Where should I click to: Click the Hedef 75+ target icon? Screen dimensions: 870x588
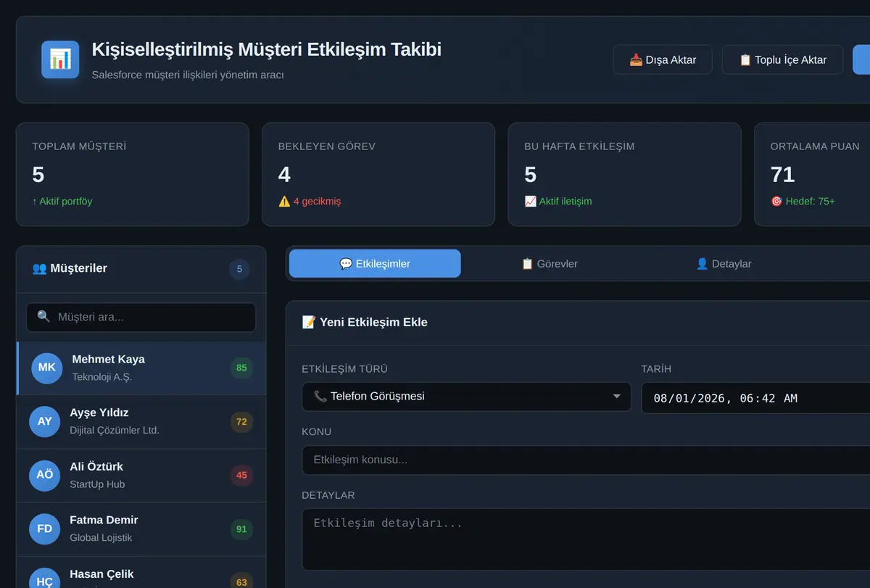[776, 201]
